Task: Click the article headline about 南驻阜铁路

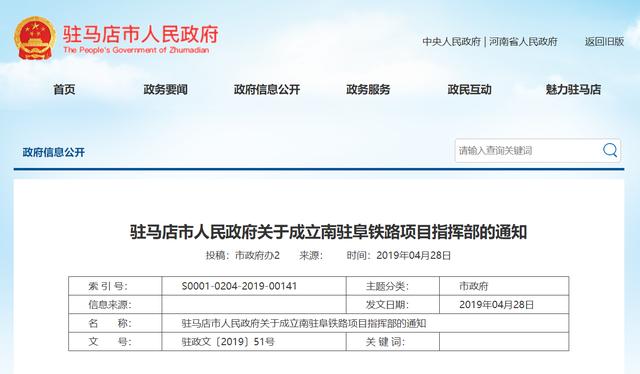Action: [x=329, y=232]
